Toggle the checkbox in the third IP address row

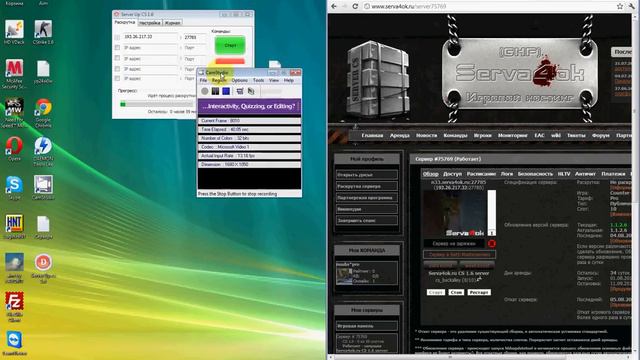(x=117, y=58)
